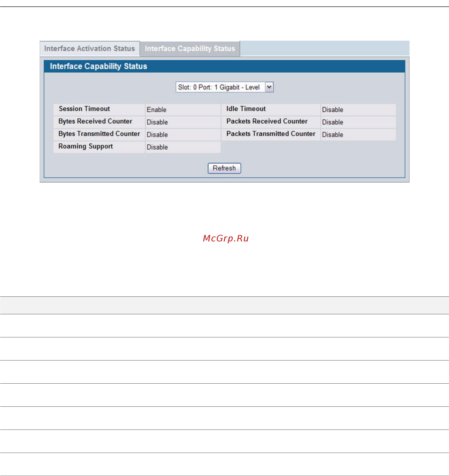Screen dimensions: 449x476
Task: Click the Refresh button
Action: (x=224, y=168)
